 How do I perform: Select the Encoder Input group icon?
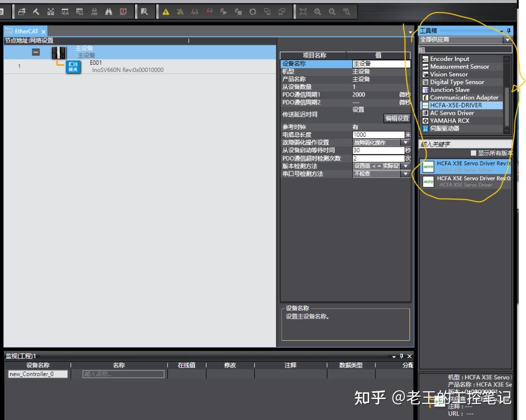tap(426, 58)
